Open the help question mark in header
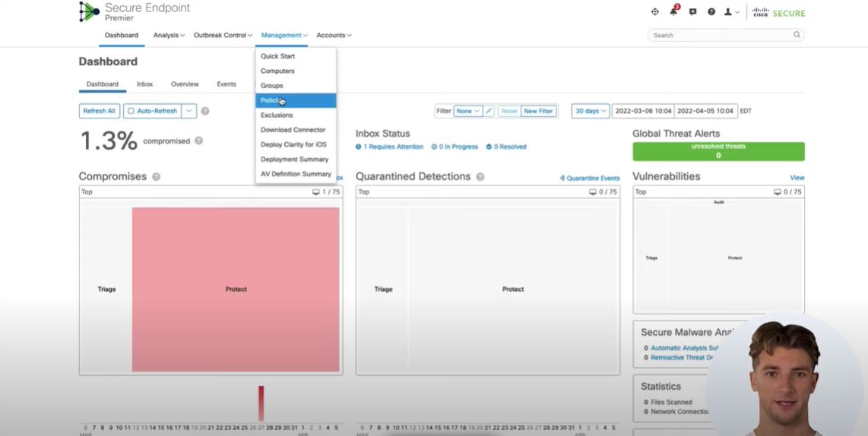 coord(711,11)
